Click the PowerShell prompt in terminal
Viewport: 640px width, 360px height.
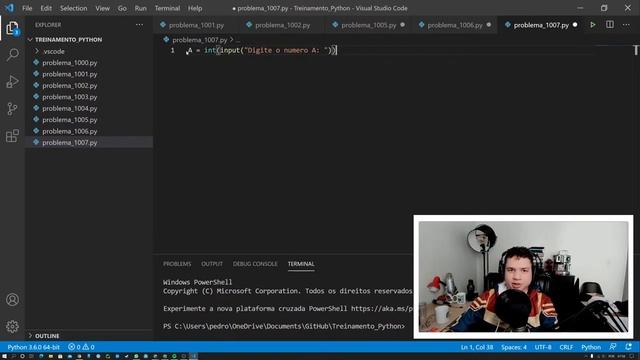click(x=284, y=326)
